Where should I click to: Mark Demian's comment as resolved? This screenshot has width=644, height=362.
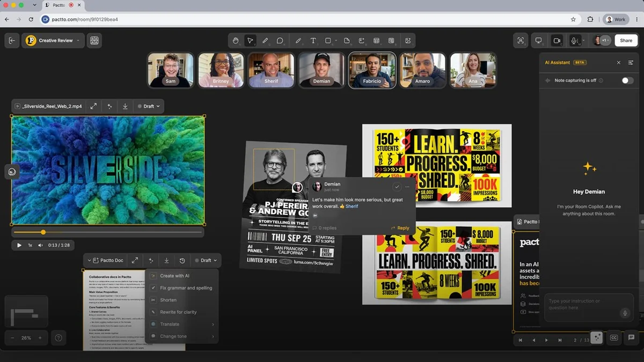tap(397, 187)
